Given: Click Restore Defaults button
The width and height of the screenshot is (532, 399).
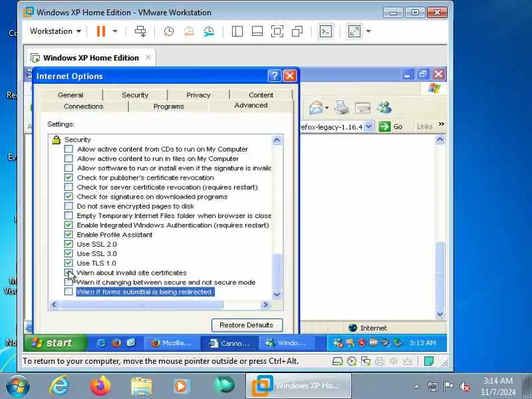Looking at the screenshot, I should 247,325.
